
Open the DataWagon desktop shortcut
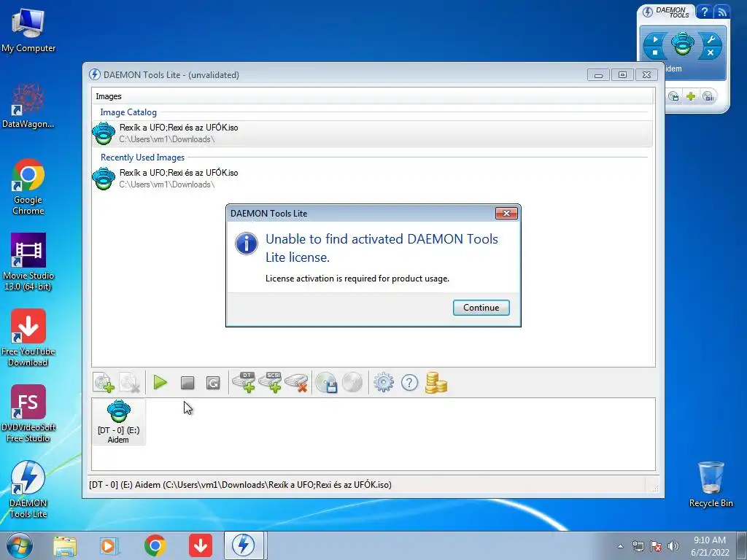[x=28, y=106]
